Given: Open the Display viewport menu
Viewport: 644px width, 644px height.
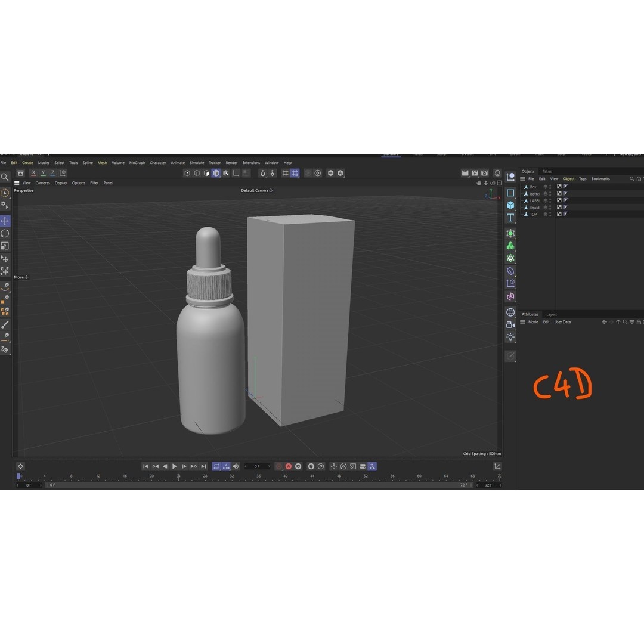Looking at the screenshot, I should [61, 183].
